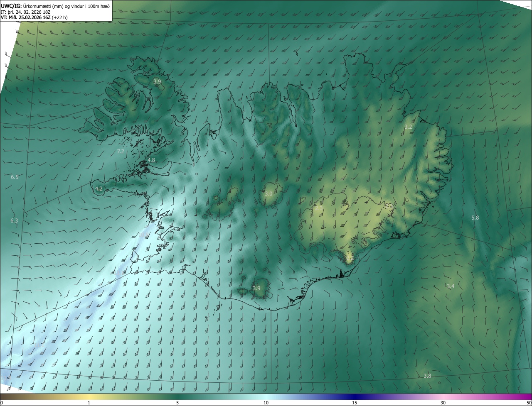Click the 1 tick on the color scale

point(89,403)
